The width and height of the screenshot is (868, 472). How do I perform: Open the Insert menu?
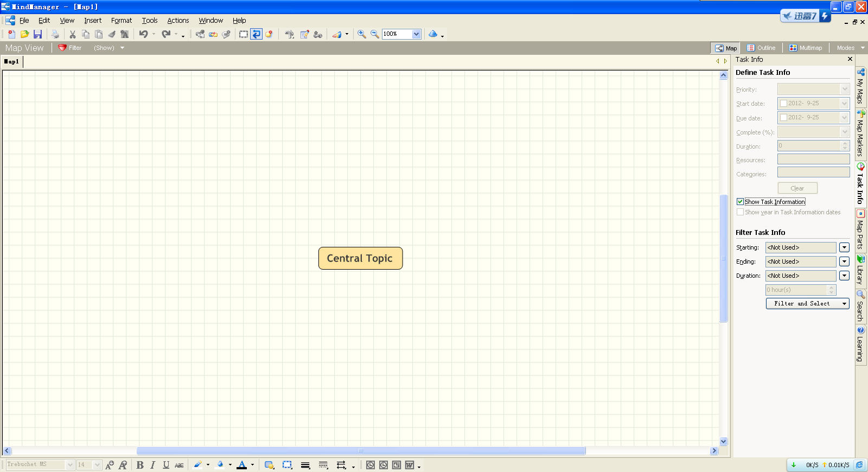92,21
